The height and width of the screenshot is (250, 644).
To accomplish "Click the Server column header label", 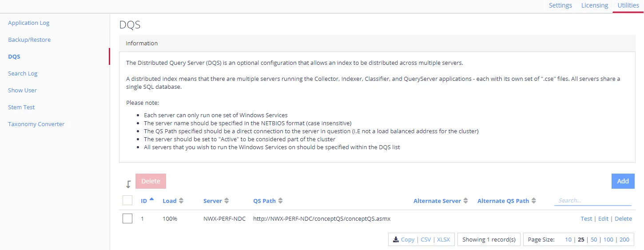I will [213, 201].
